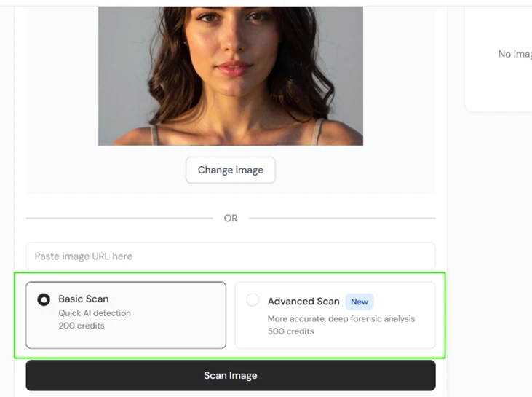Screen dimensions: 532x397
Task: Click the blue New badge
Action: (360, 302)
